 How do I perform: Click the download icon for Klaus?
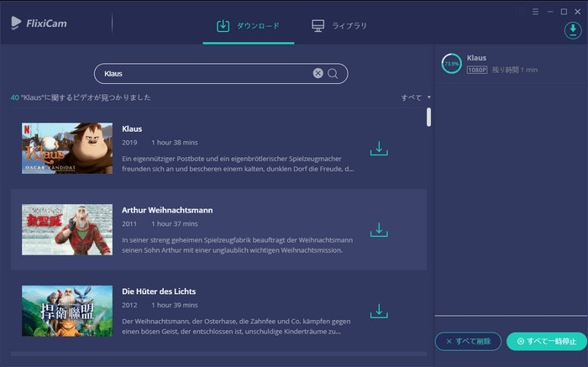379,149
